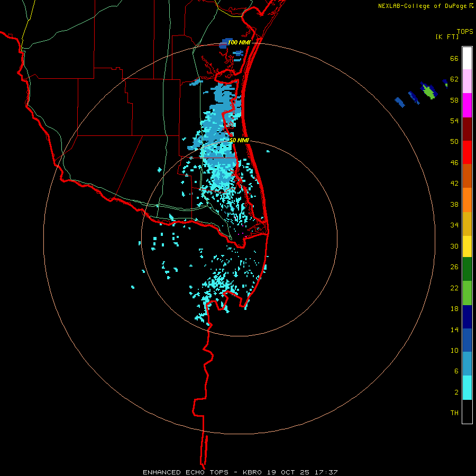Click the legend value '54'

(454, 121)
